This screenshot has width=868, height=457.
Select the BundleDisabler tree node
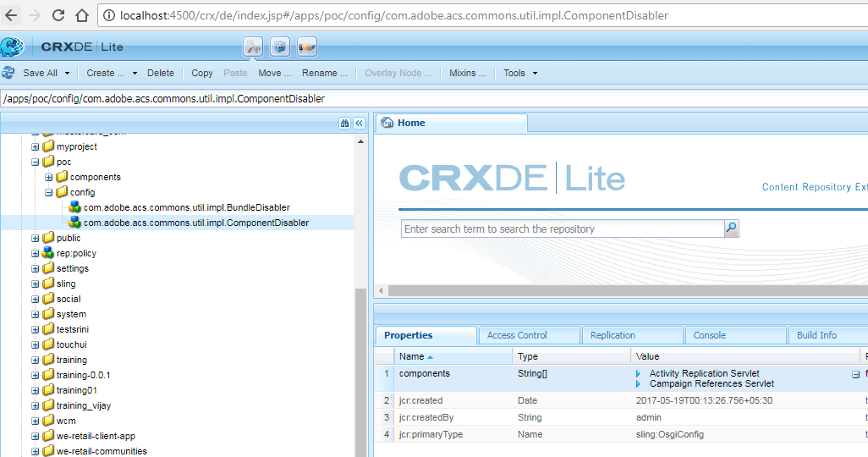point(187,207)
